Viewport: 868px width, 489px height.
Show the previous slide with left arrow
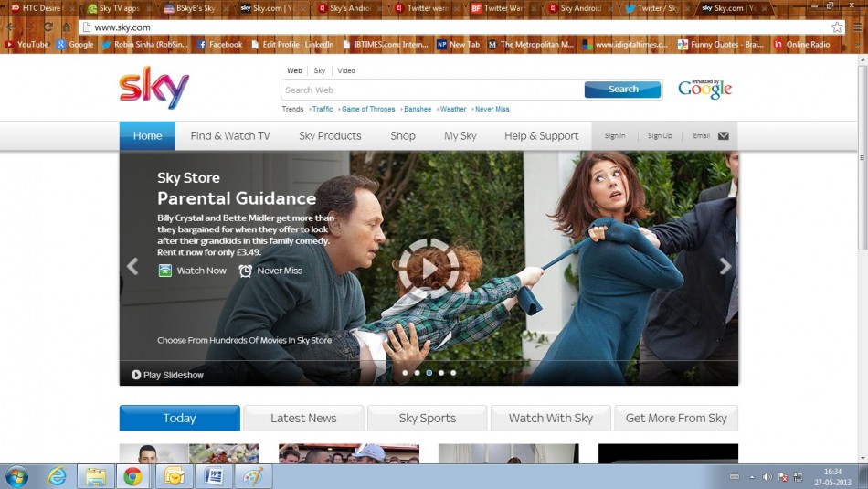[x=132, y=266]
